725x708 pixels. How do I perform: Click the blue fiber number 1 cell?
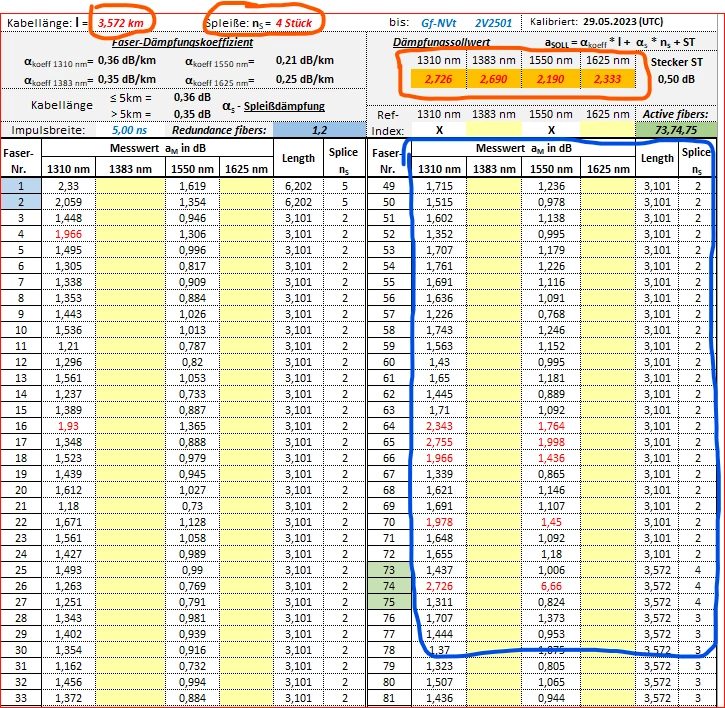[21, 186]
